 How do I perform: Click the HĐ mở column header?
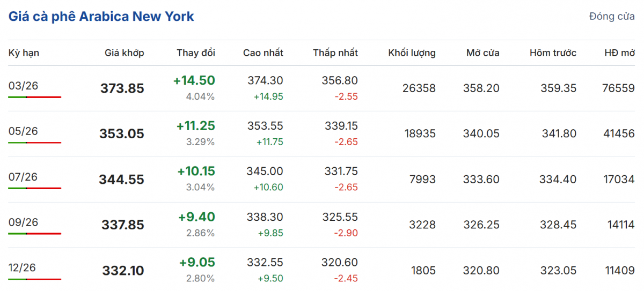(x=619, y=53)
